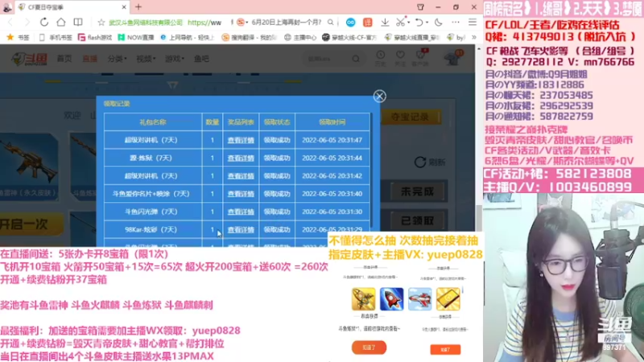This screenshot has width=644, height=362.
Task: Open the browser hamburger main menu
Action: point(473,23)
